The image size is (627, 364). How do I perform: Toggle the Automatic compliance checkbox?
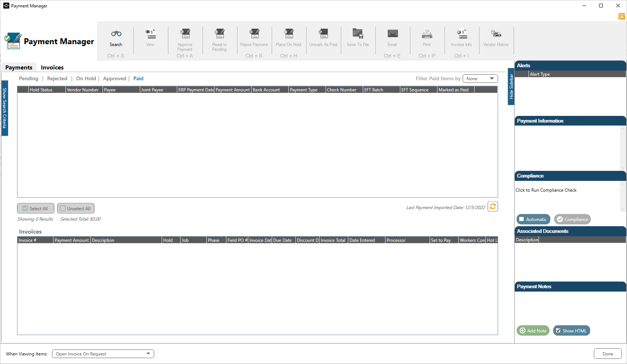click(521, 219)
